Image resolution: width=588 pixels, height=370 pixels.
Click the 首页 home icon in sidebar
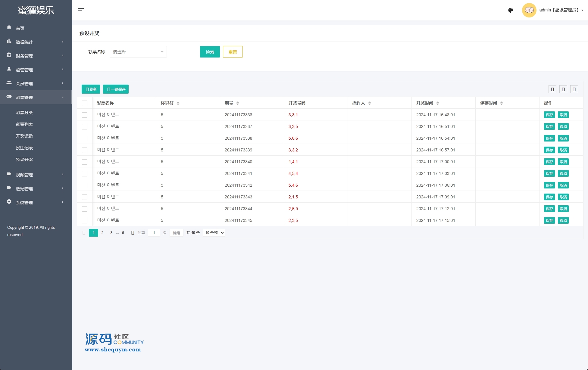pos(9,27)
